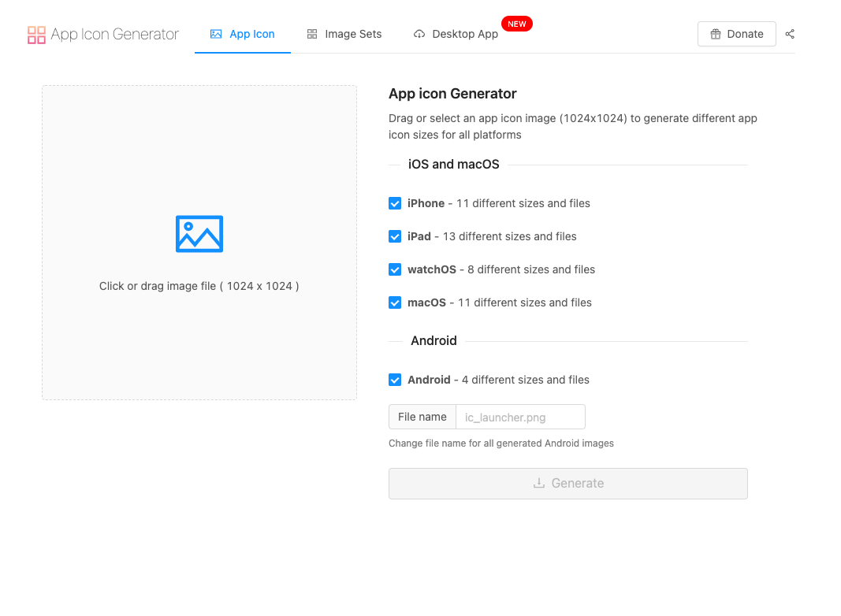
Task: Click the 'Drag or select an app icon image' description
Action: click(573, 127)
